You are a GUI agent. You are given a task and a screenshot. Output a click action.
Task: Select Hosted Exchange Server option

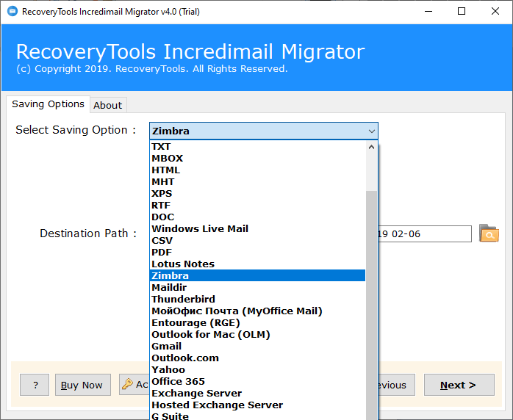(257, 405)
